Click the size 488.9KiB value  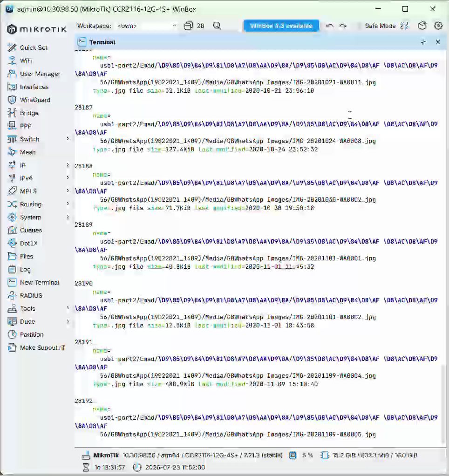click(x=180, y=384)
